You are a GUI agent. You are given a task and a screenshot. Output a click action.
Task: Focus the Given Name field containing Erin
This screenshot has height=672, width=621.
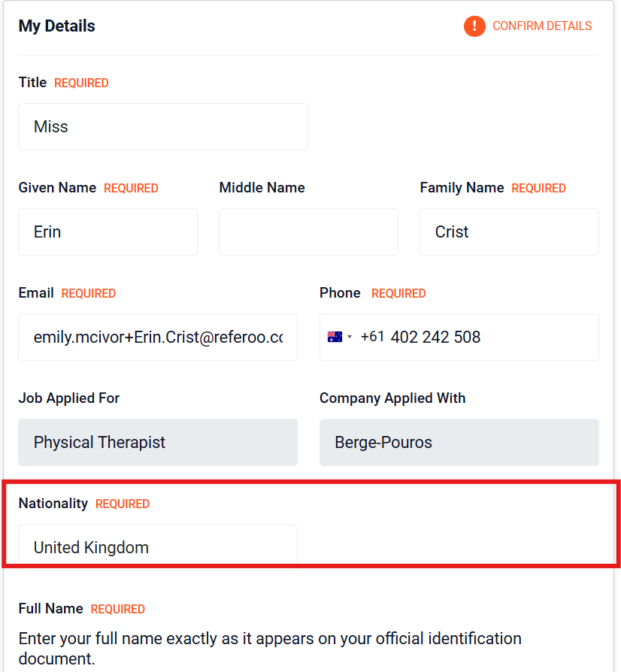[x=108, y=232]
